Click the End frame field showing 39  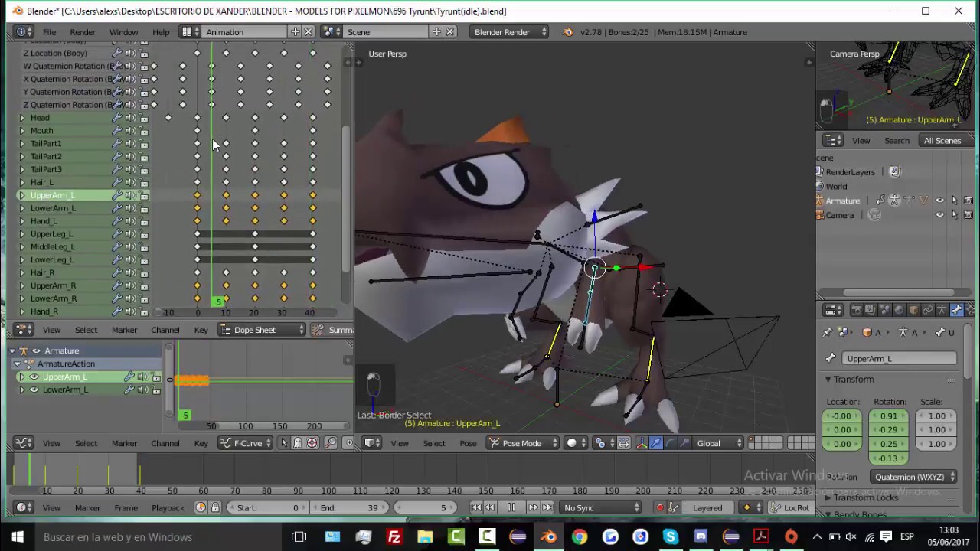[350, 507]
